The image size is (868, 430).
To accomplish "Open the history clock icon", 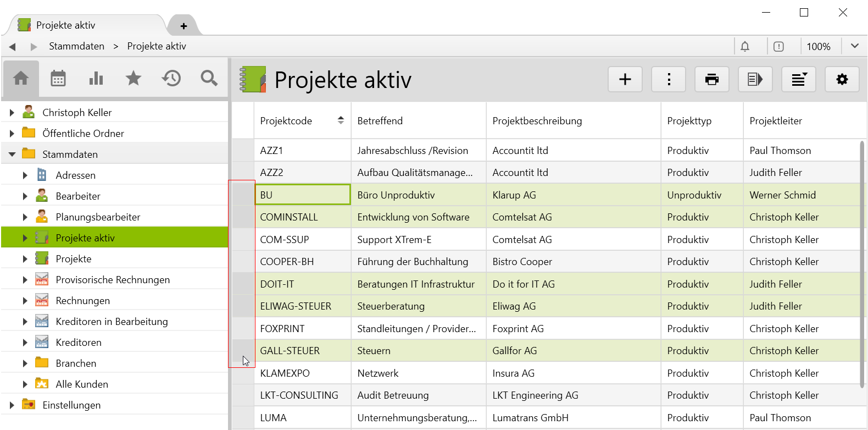I will [171, 79].
